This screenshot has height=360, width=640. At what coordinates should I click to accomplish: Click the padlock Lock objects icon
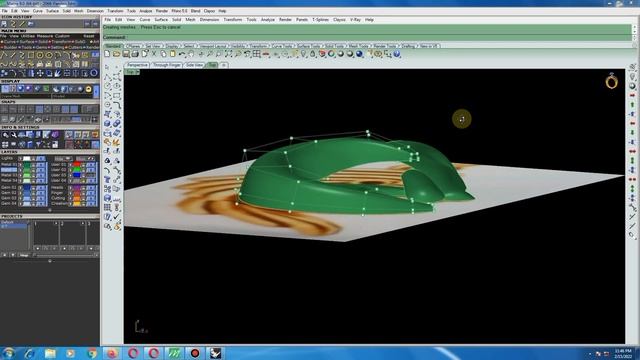313,54
